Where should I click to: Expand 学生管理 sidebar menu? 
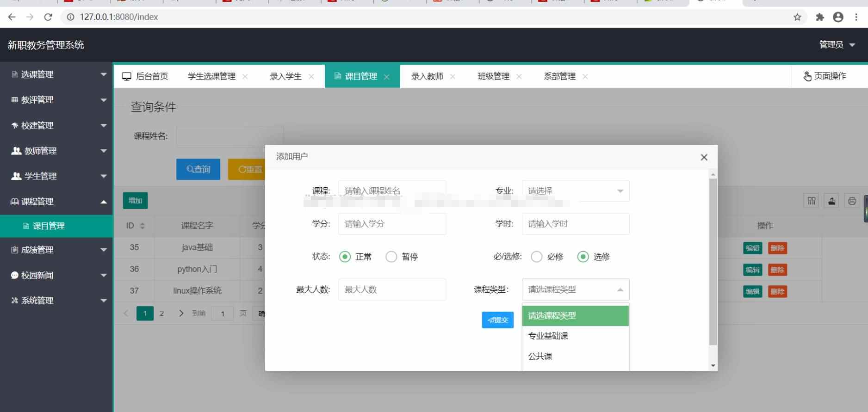56,176
